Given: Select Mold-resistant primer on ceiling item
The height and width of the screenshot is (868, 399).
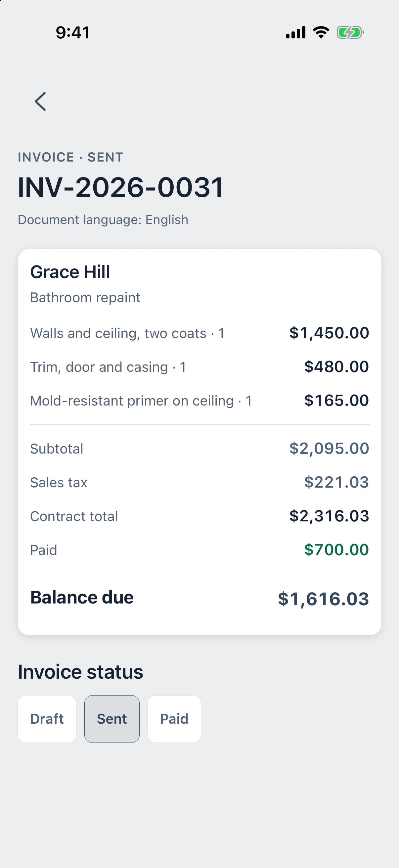Looking at the screenshot, I should pyautogui.click(x=200, y=401).
